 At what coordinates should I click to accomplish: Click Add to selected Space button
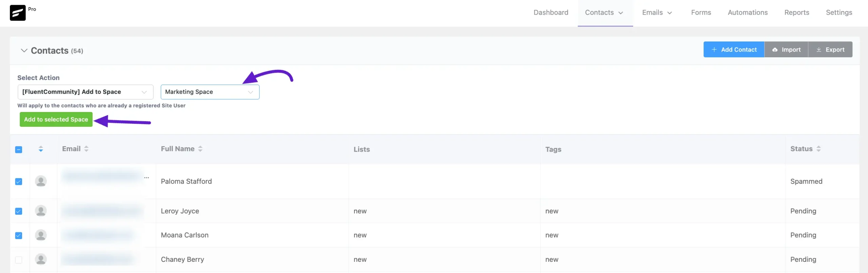pyautogui.click(x=56, y=119)
